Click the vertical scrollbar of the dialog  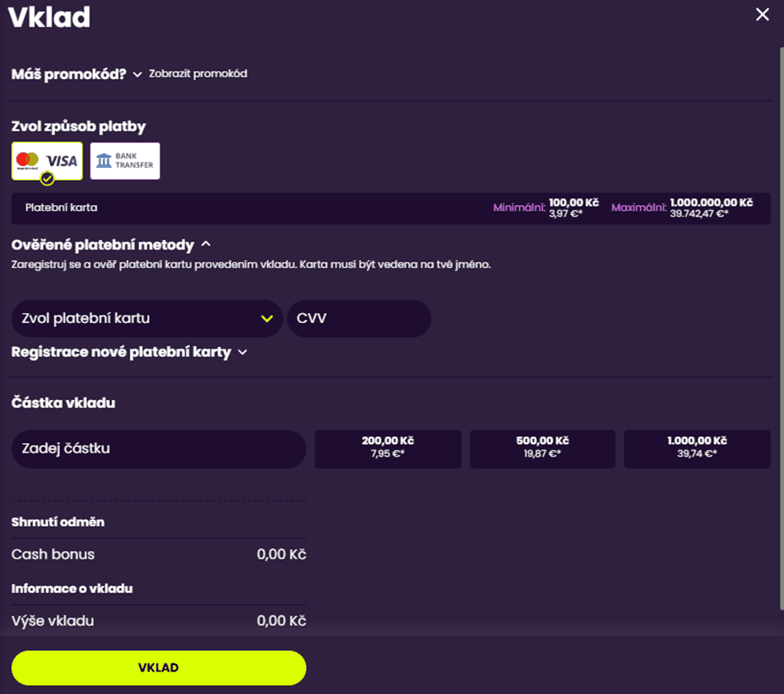tap(782, 328)
